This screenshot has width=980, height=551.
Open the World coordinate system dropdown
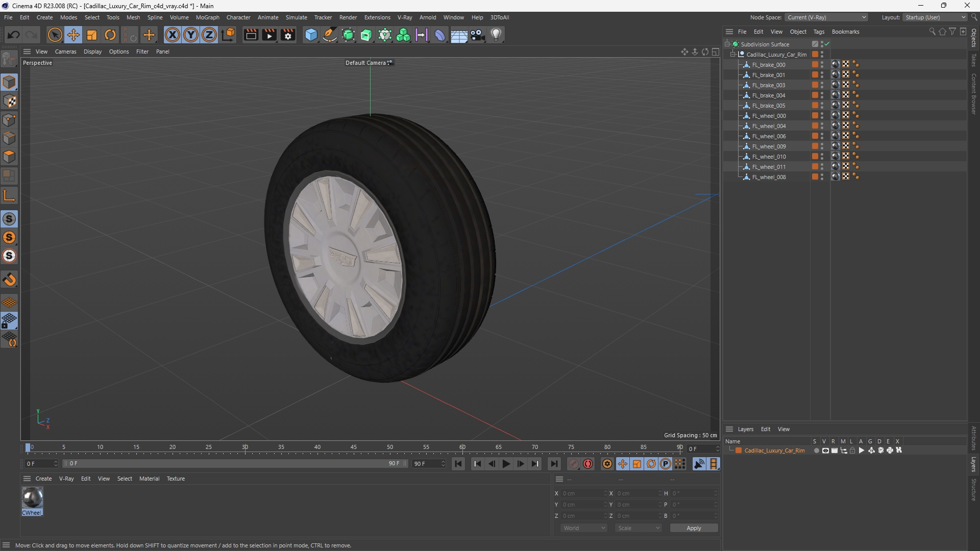point(584,528)
